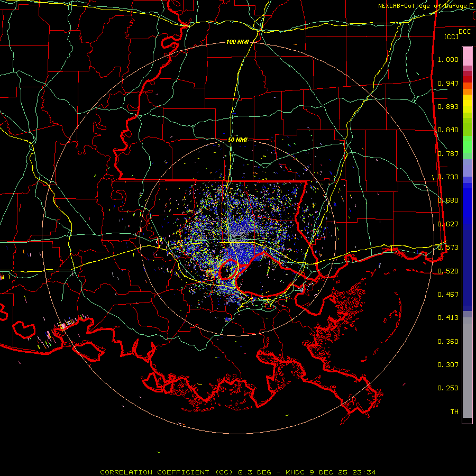The height and width of the screenshot is (476, 476).
Task: Click the 100 NMI range ring label
Action: (237, 42)
